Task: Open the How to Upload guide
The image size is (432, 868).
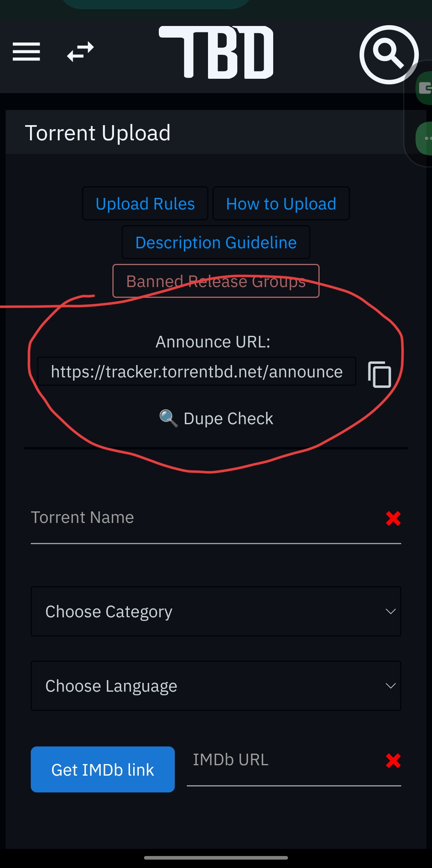Action: 281,204
